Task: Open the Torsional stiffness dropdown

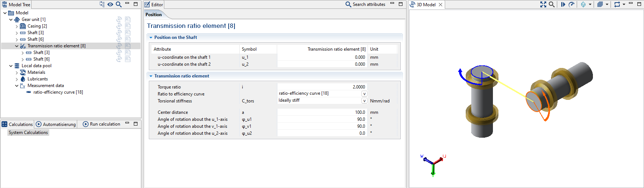Action: point(364,101)
